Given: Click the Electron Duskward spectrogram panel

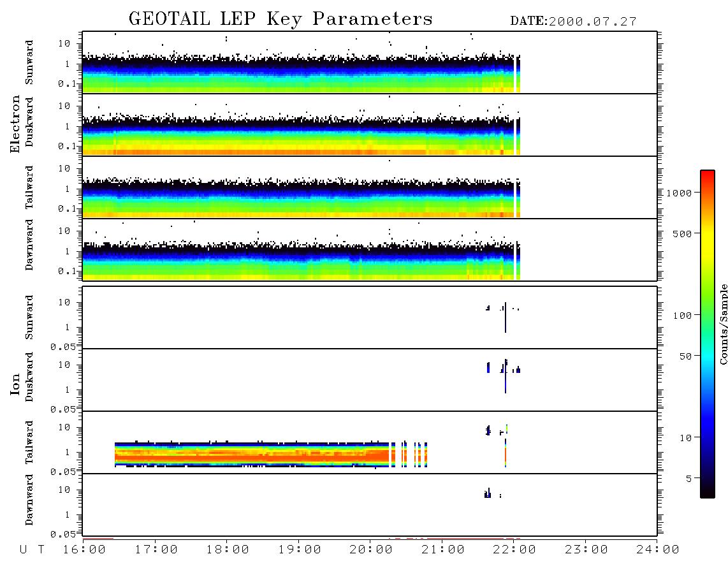Looking at the screenshot, I should tap(370, 125).
